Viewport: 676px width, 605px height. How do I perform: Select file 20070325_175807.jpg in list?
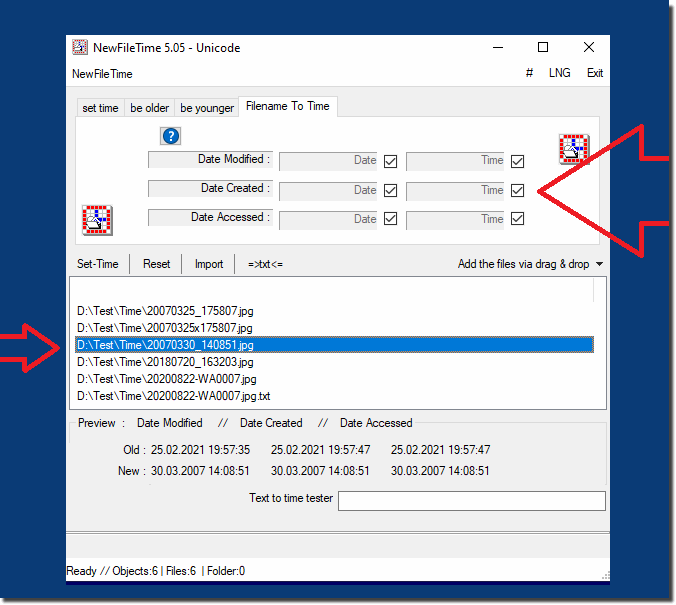click(335, 311)
